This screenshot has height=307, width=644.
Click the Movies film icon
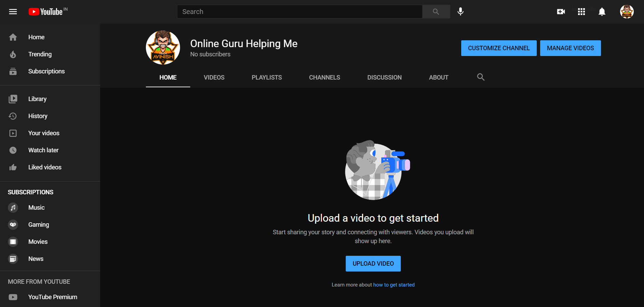pyautogui.click(x=13, y=242)
